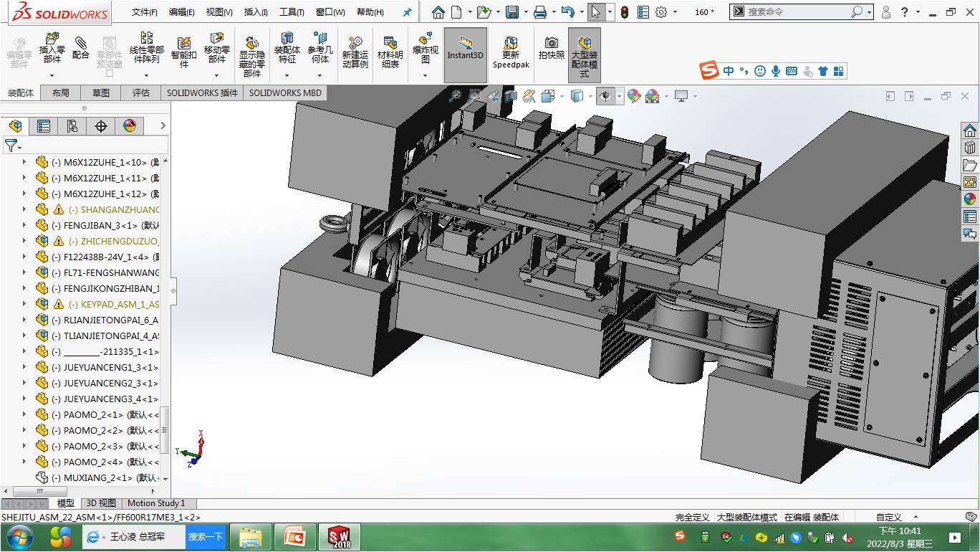Expand the PAOMO_2<1> component node
980x552 pixels.
pos(24,414)
